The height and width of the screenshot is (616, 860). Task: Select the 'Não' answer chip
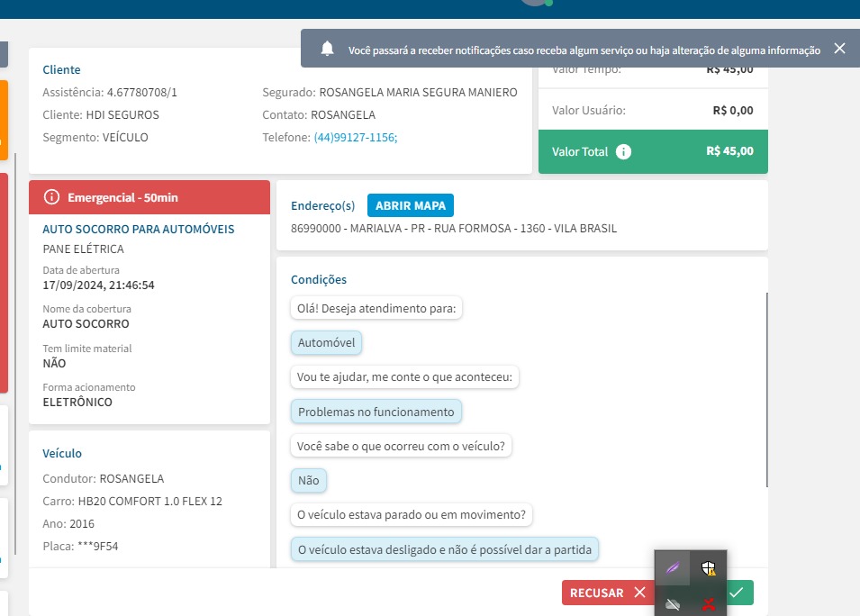pos(309,481)
